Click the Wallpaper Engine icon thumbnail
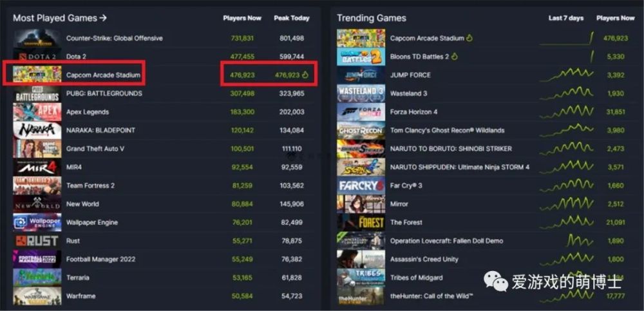Image resolution: width=644 pixels, height=311 pixels. (x=37, y=222)
